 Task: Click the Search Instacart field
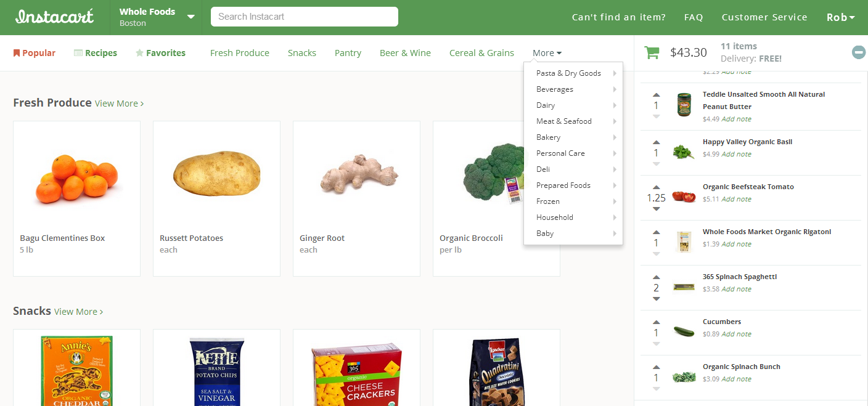305,17
